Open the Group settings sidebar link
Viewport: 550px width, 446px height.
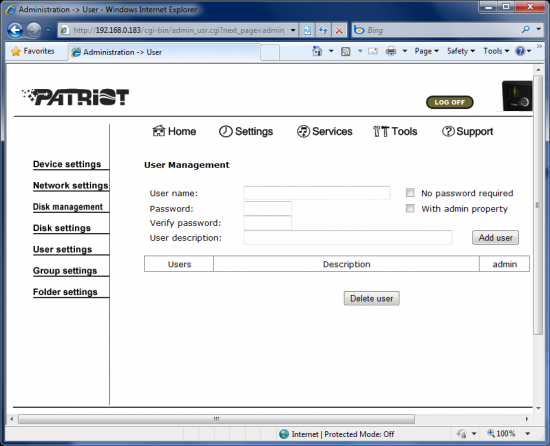pyautogui.click(x=65, y=271)
